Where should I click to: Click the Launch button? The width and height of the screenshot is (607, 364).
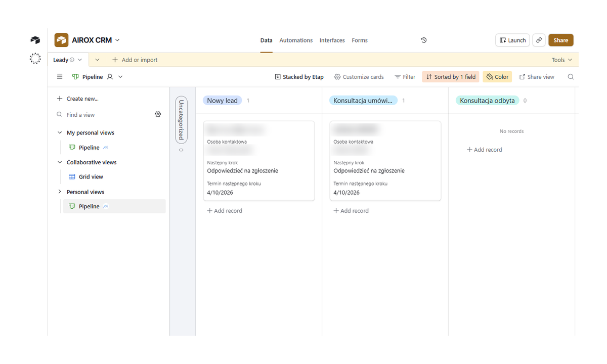[512, 40]
